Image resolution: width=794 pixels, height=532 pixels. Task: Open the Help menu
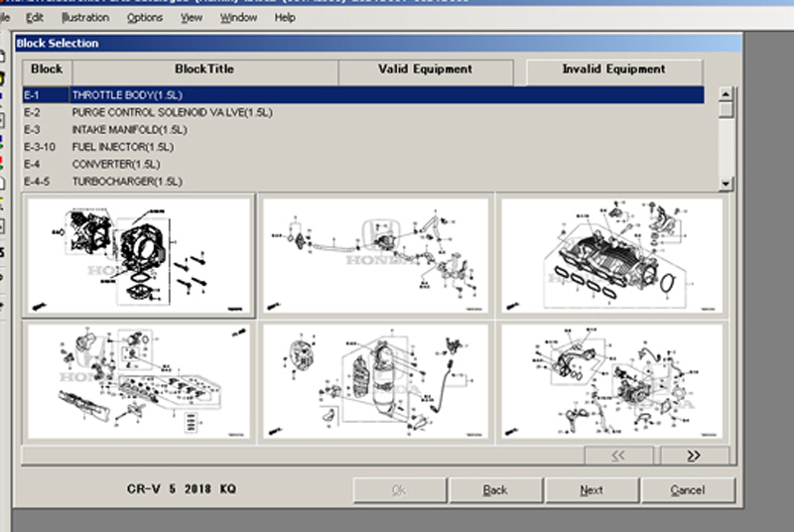tap(285, 18)
